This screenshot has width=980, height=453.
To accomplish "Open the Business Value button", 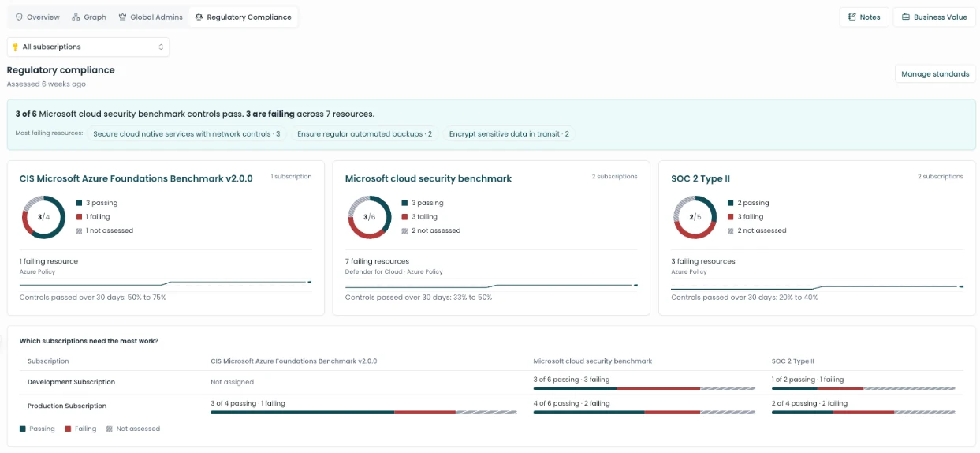I will tap(934, 17).
